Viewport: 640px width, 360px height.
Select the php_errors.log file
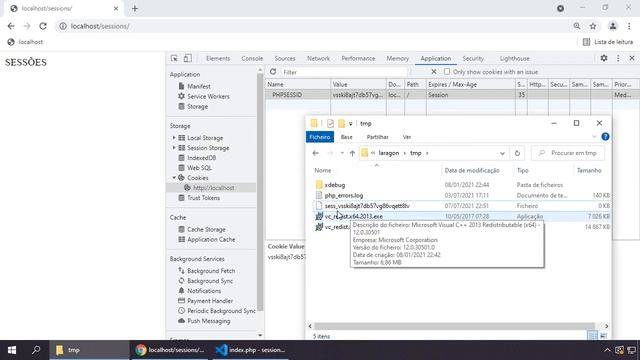click(344, 196)
